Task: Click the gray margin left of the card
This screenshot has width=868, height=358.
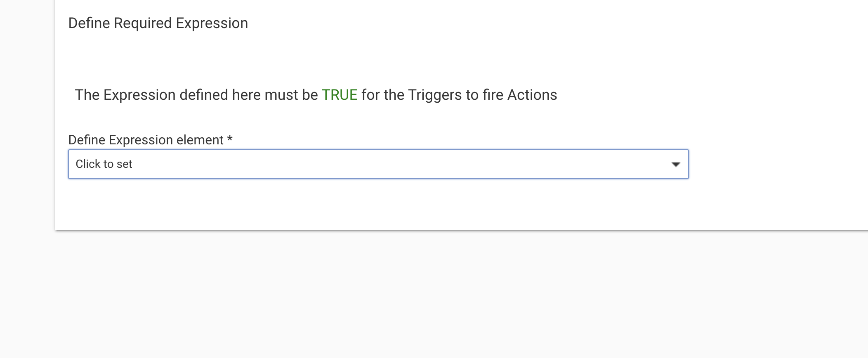Action: point(27,165)
